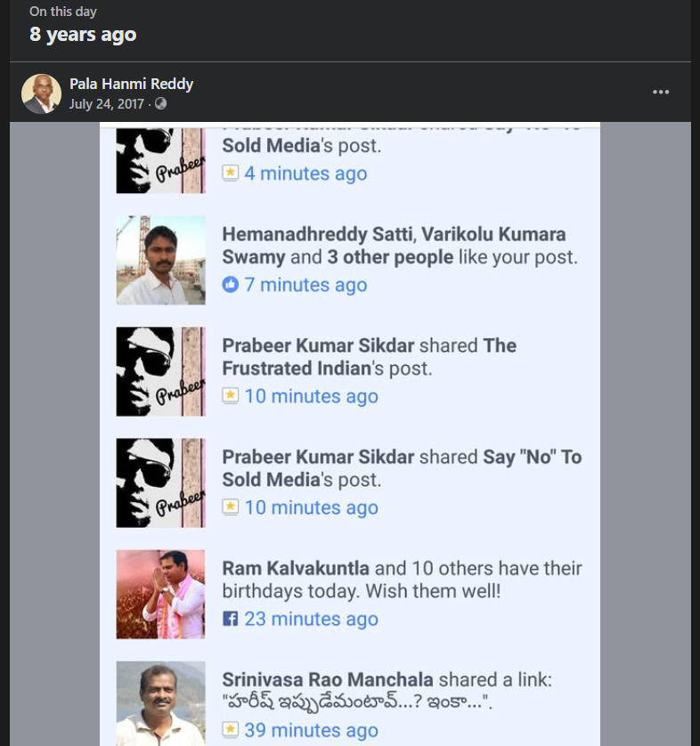700x746 pixels.
Task: Open Ram Kalvakuntla's birthday thumbnail photo
Action: click(x=161, y=595)
